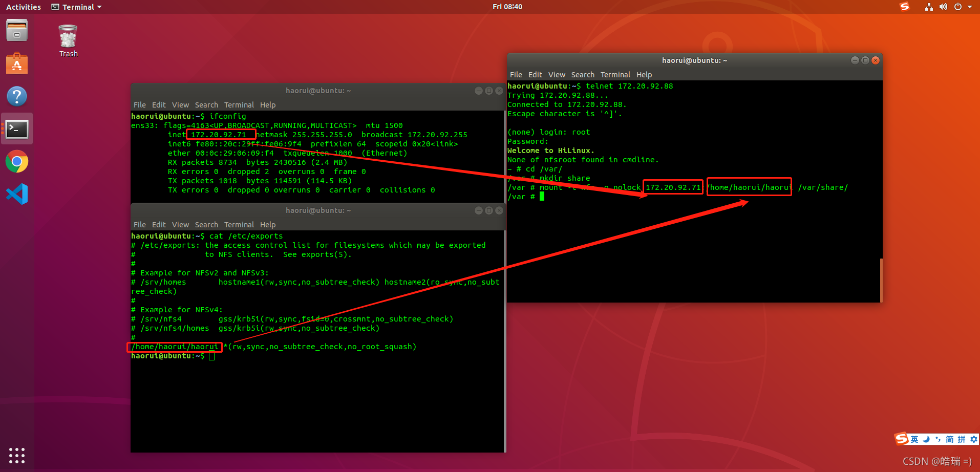Image resolution: width=980 pixels, height=472 pixels.
Task: Maximize the cat /etc/exports terminal window
Action: pyautogui.click(x=489, y=210)
